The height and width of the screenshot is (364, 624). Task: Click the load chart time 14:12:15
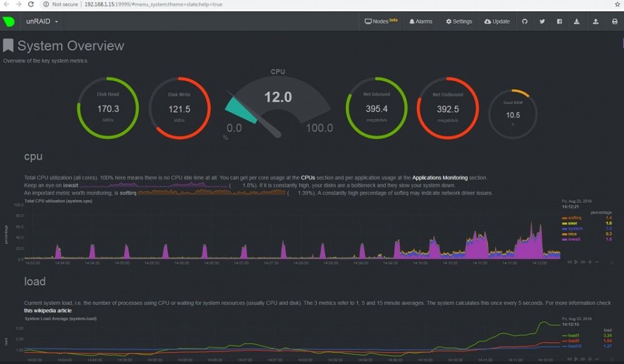(570, 324)
